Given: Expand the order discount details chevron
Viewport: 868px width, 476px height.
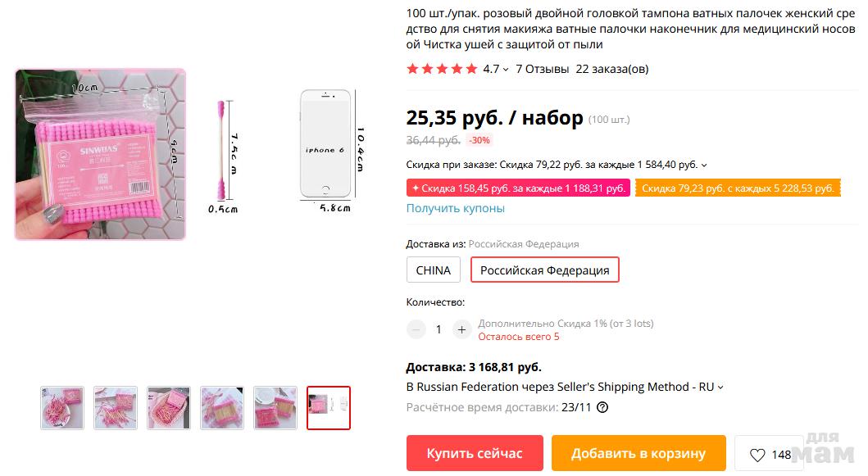Looking at the screenshot, I should [x=705, y=165].
